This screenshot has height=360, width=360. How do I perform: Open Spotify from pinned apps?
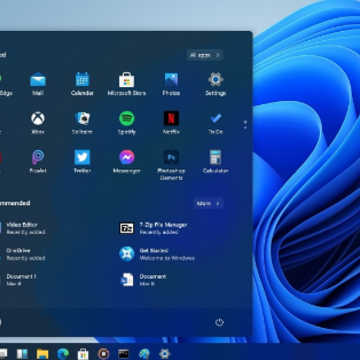click(127, 123)
